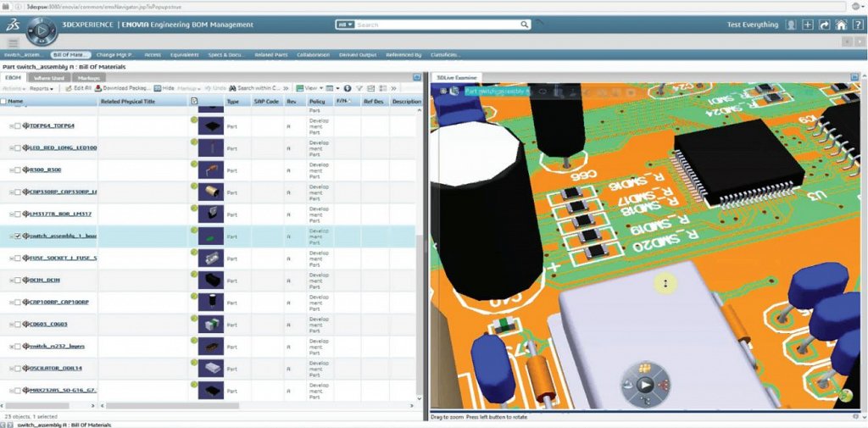Click the Edit All button
The height and width of the screenshot is (428, 868).
coord(79,88)
